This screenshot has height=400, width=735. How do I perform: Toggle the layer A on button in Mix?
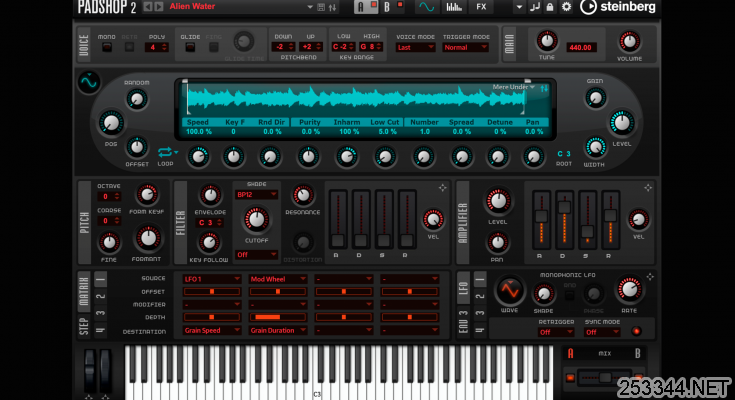click(570, 377)
